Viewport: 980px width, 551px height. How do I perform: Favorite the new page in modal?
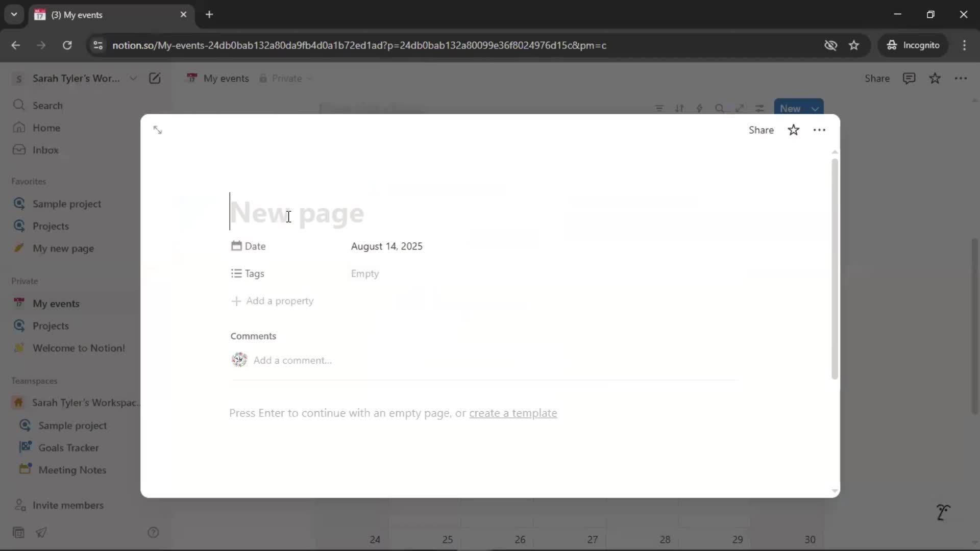pos(793,130)
